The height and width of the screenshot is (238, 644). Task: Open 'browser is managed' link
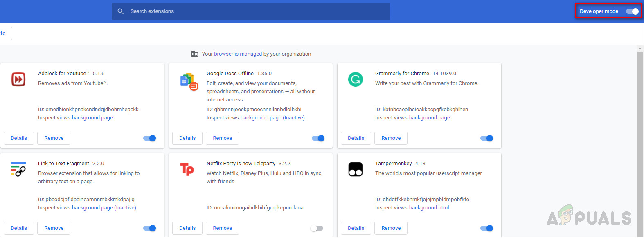pyautogui.click(x=238, y=54)
